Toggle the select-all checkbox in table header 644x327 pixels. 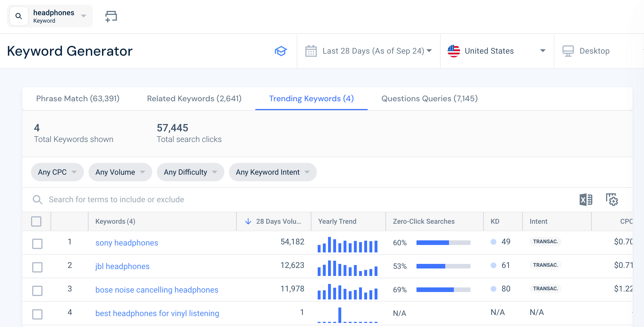point(36,221)
